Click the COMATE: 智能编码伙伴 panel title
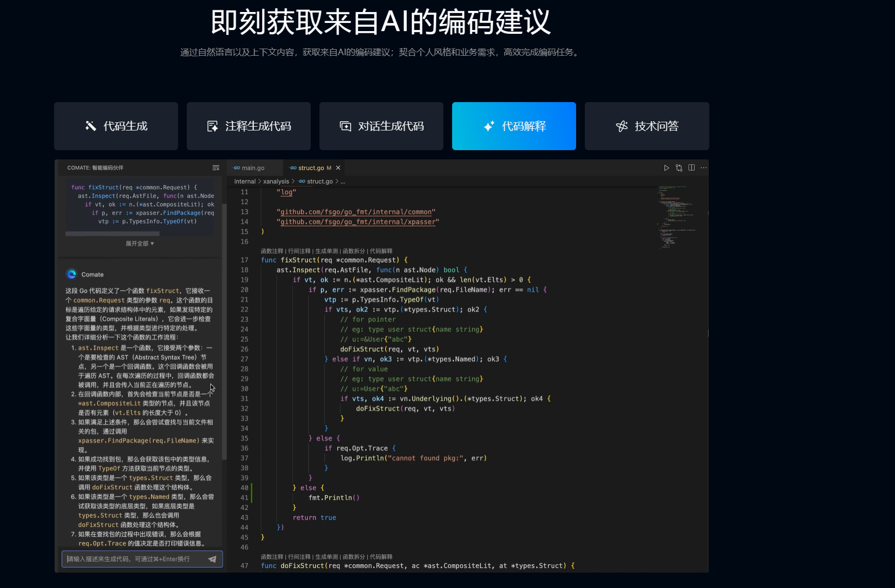Screen dimensions: 895x588 coord(96,168)
